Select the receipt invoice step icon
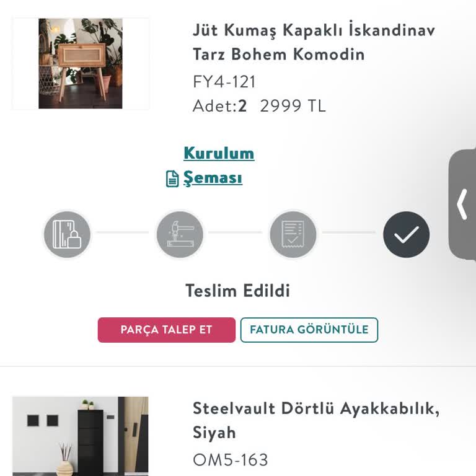 (293, 235)
